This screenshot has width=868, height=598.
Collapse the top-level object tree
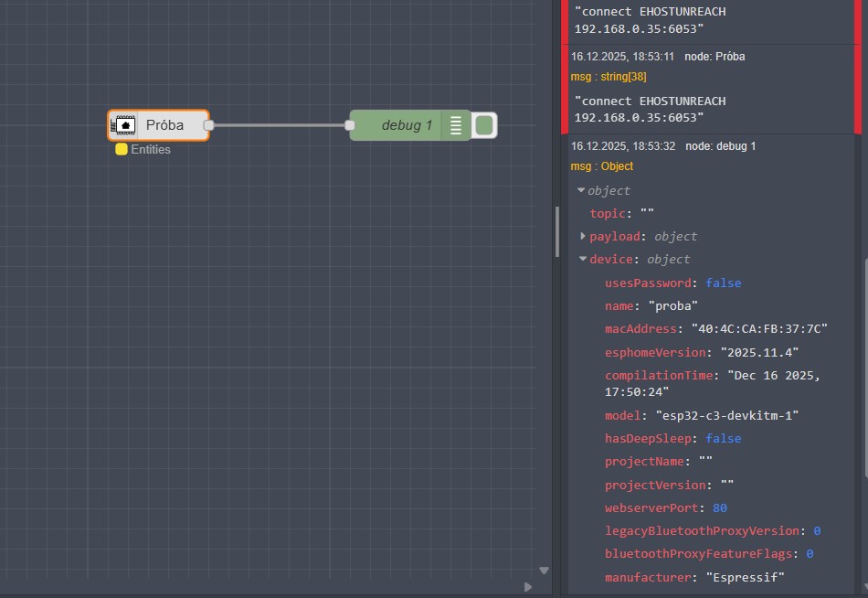[x=582, y=190]
